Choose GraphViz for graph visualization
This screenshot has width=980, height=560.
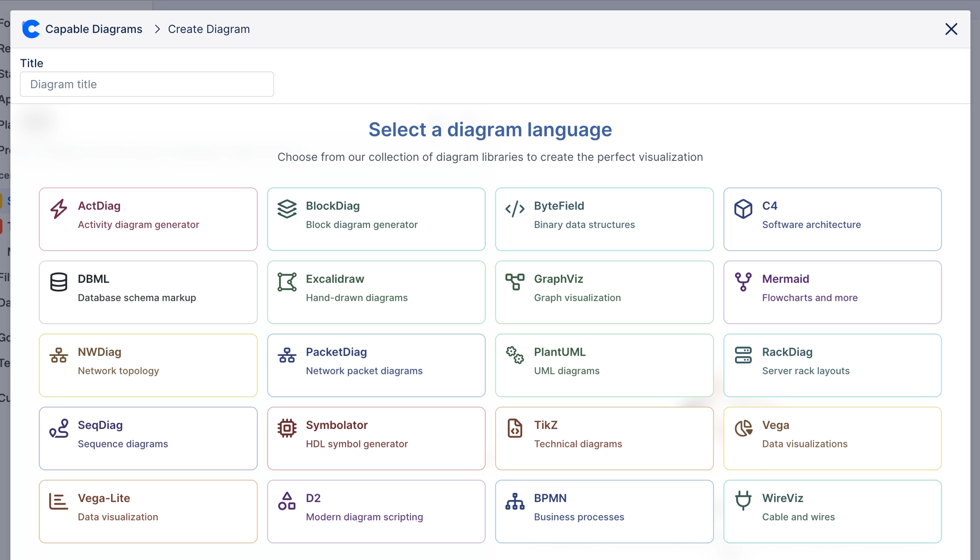tap(604, 292)
